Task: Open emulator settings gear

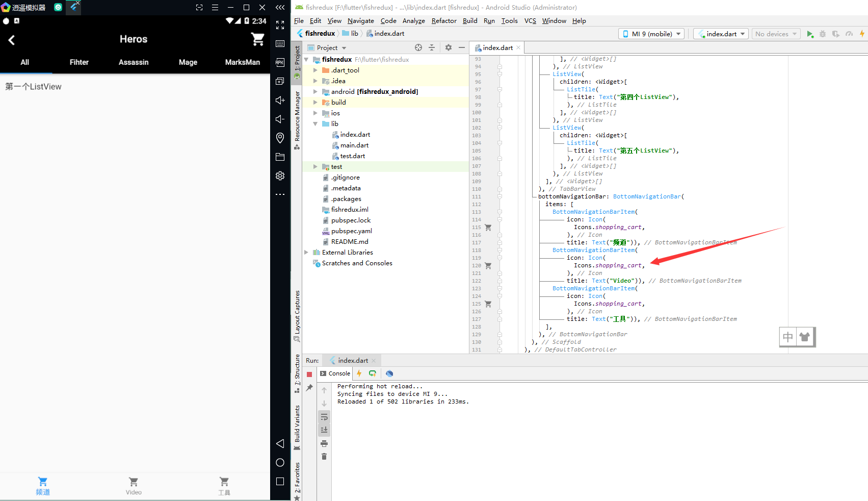Action: 280,176
